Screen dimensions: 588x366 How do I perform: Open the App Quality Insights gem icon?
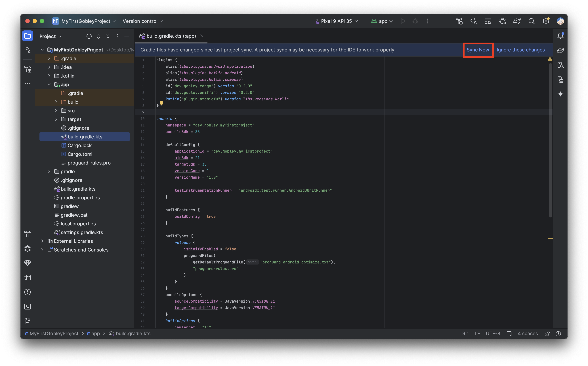point(28,263)
